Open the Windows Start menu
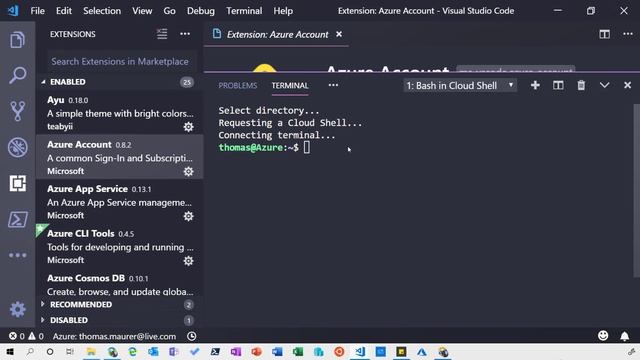The height and width of the screenshot is (360, 640). 10,352
